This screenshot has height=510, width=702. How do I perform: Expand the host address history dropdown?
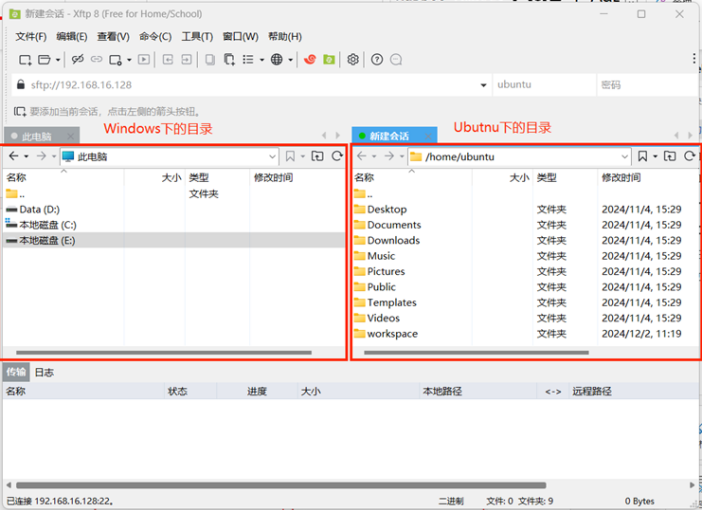click(483, 85)
